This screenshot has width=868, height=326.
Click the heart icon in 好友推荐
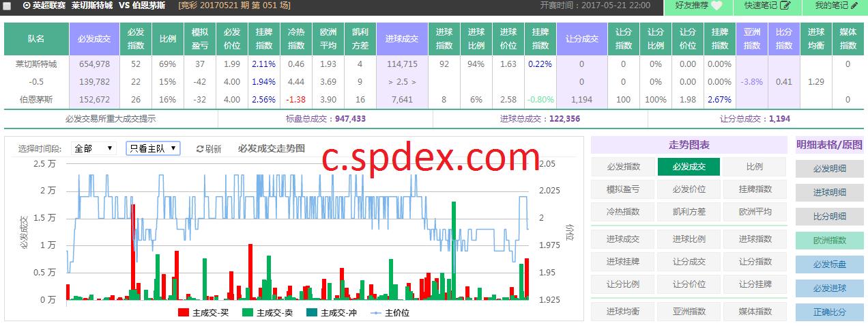pyautogui.click(x=716, y=5)
